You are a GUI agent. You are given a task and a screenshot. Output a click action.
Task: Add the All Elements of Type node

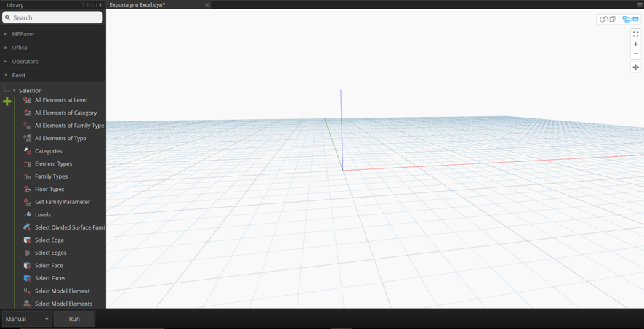point(60,138)
